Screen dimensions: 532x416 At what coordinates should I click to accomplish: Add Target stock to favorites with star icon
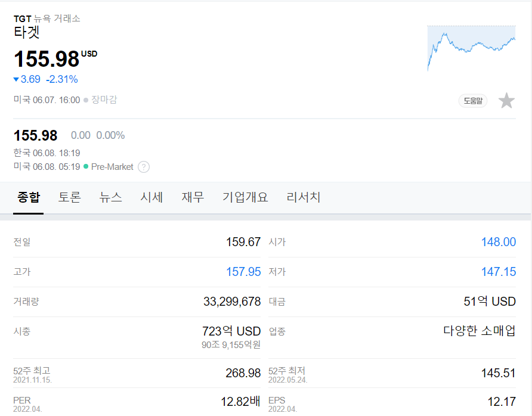506,101
